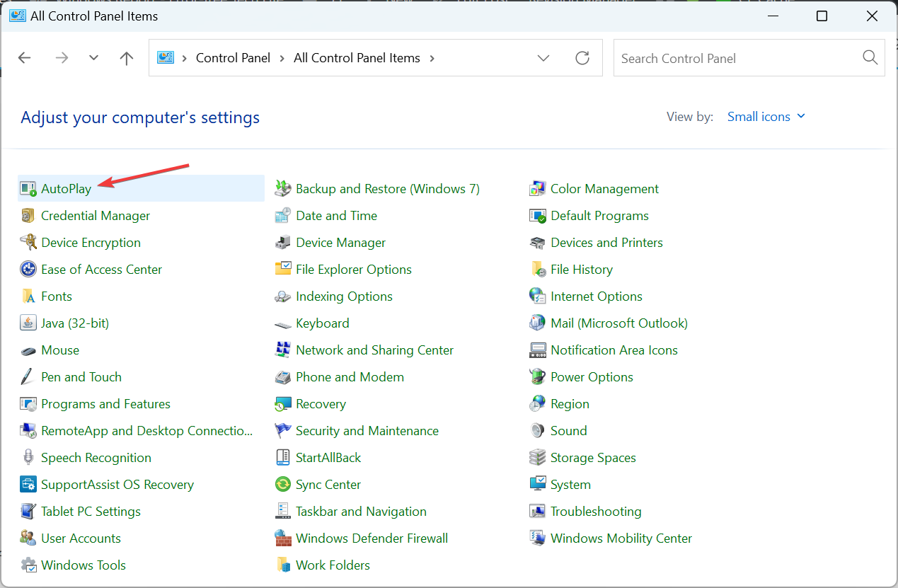Refresh the Control Panel view
This screenshot has height=588, width=898.
pos(582,58)
